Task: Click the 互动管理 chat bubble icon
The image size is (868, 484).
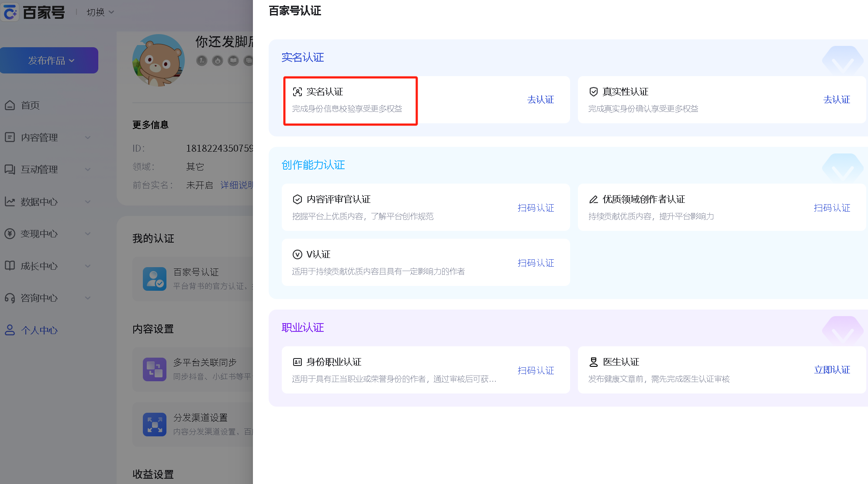Action: click(x=10, y=169)
